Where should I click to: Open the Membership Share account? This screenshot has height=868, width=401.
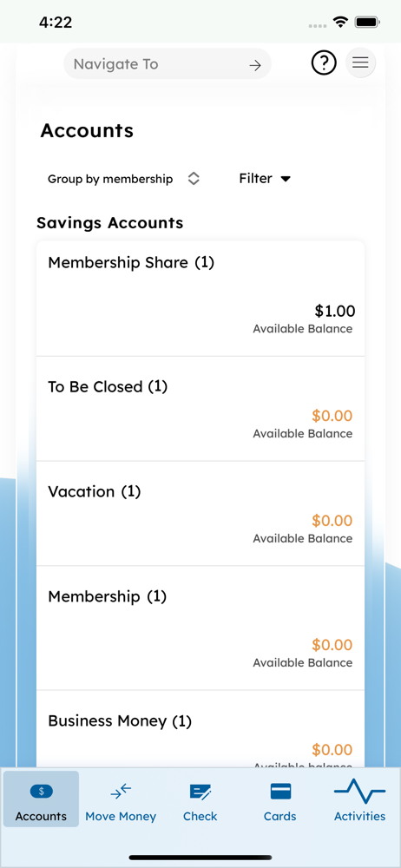[200, 299]
